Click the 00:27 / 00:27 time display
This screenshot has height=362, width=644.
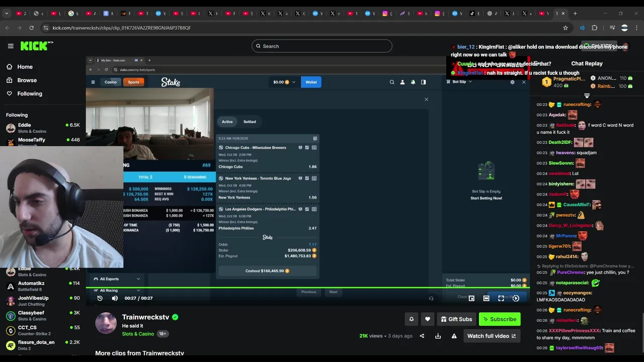(x=138, y=298)
